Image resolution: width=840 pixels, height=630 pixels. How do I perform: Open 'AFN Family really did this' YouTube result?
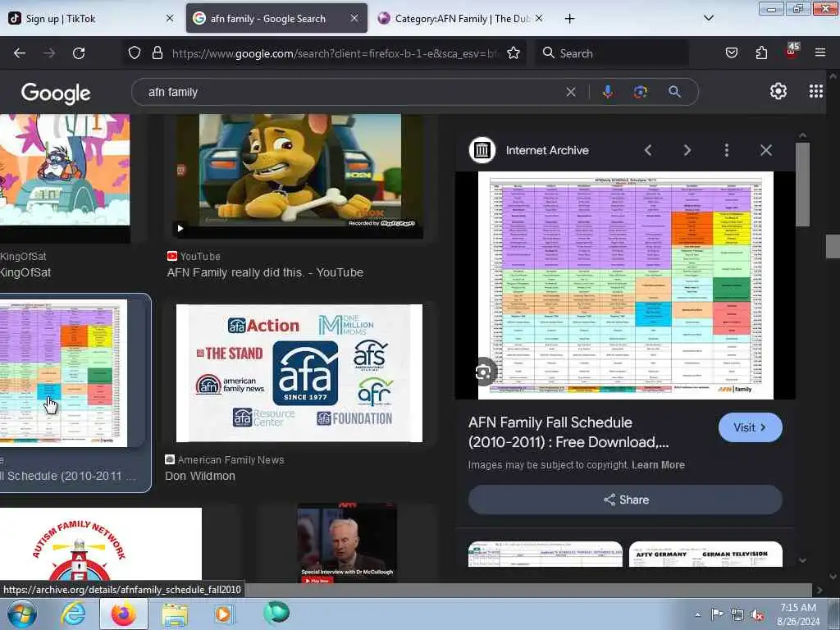pos(265,272)
